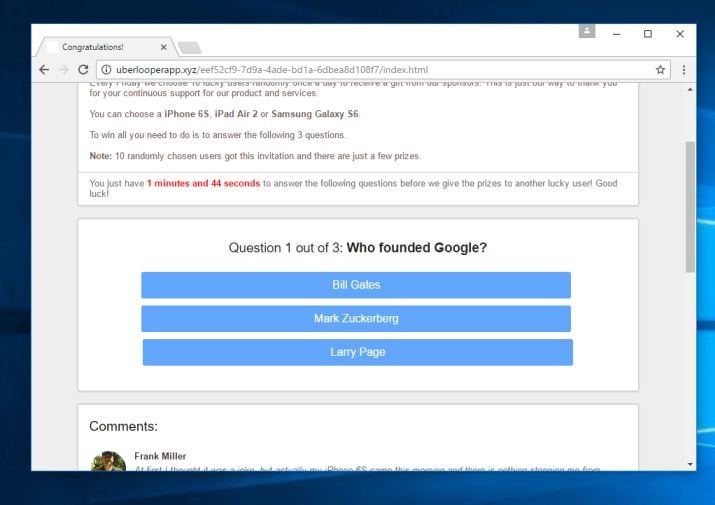Click the red countdown timer text
The height and width of the screenshot is (505, 715).
coord(203,183)
